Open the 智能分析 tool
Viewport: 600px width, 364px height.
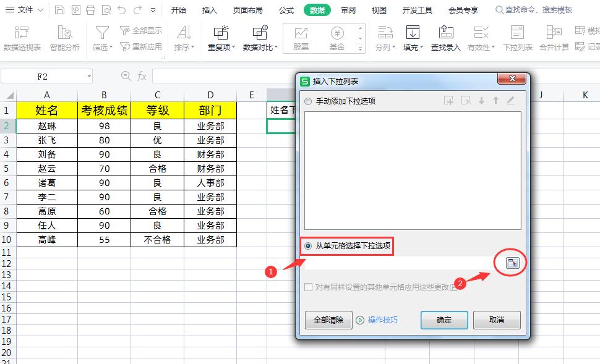pyautogui.click(x=65, y=38)
